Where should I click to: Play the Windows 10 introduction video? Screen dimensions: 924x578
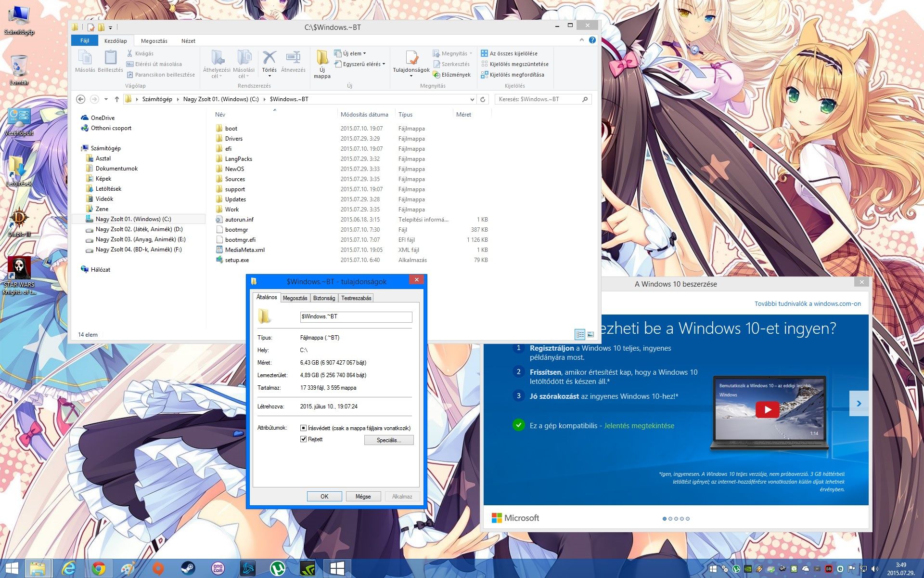(767, 410)
